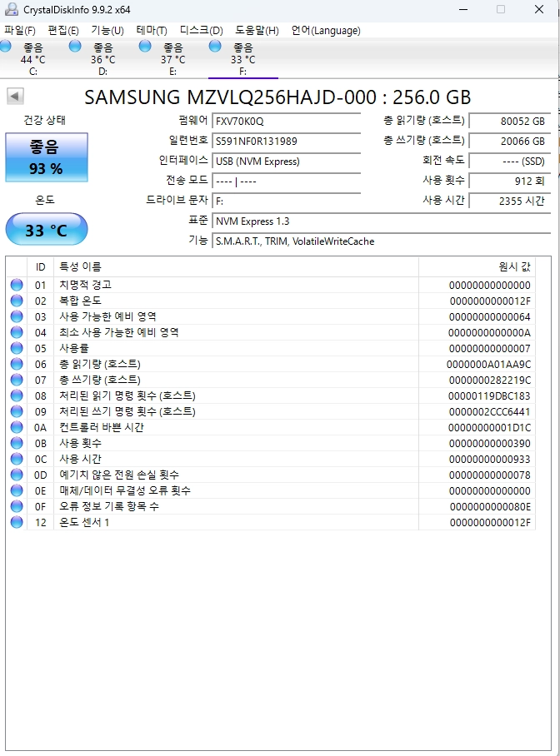
Task: Click raw value 00000119DBC183
Action: tap(489, 395)
